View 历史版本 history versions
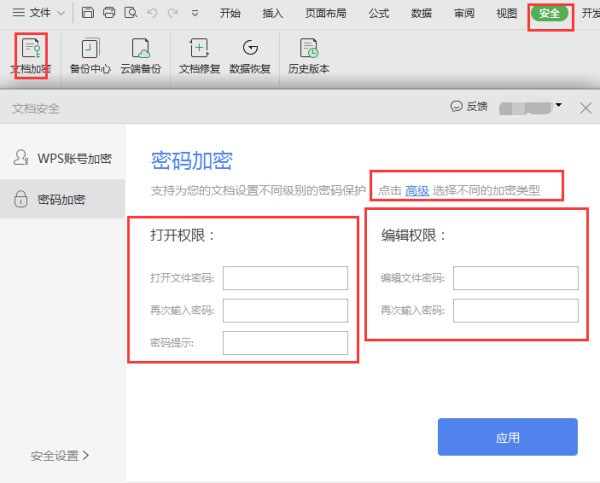Screen dimensions: 600x483 (308, 56)
